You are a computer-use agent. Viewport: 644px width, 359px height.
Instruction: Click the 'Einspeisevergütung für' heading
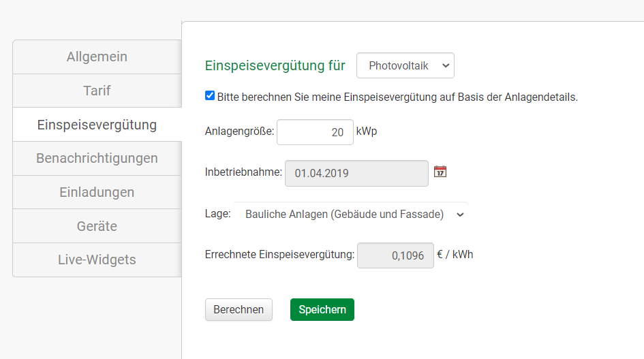click(x=275, y=65)
